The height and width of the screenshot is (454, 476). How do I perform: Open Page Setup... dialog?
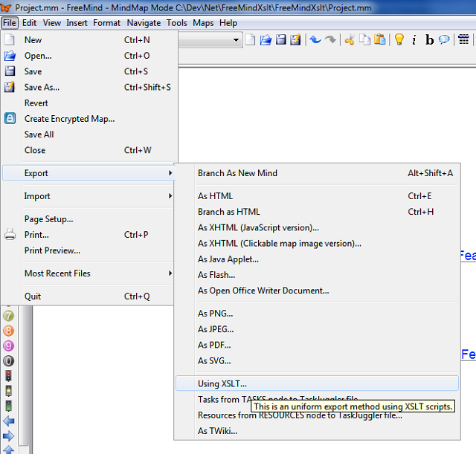pyautogui.click(x=89, y=219)
